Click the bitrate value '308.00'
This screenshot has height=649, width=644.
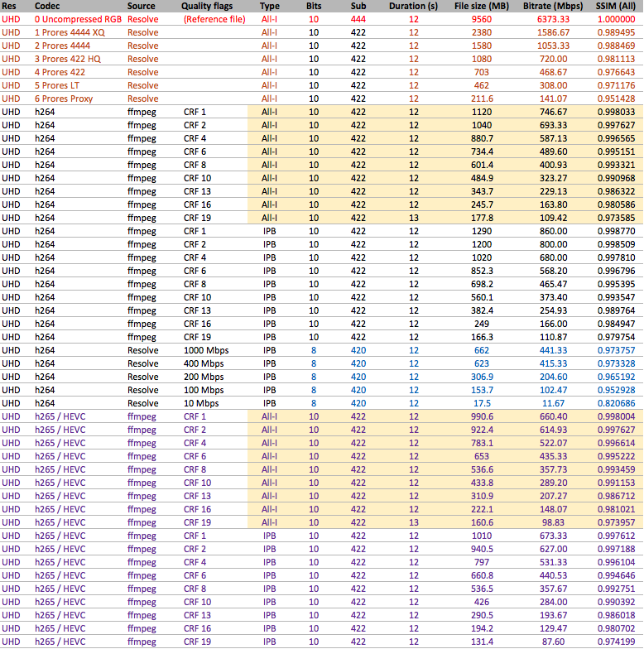(553, 86)
